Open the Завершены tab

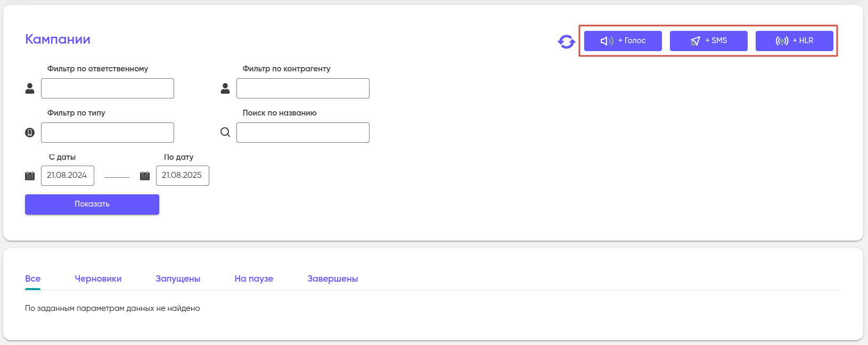coord(332,278)
